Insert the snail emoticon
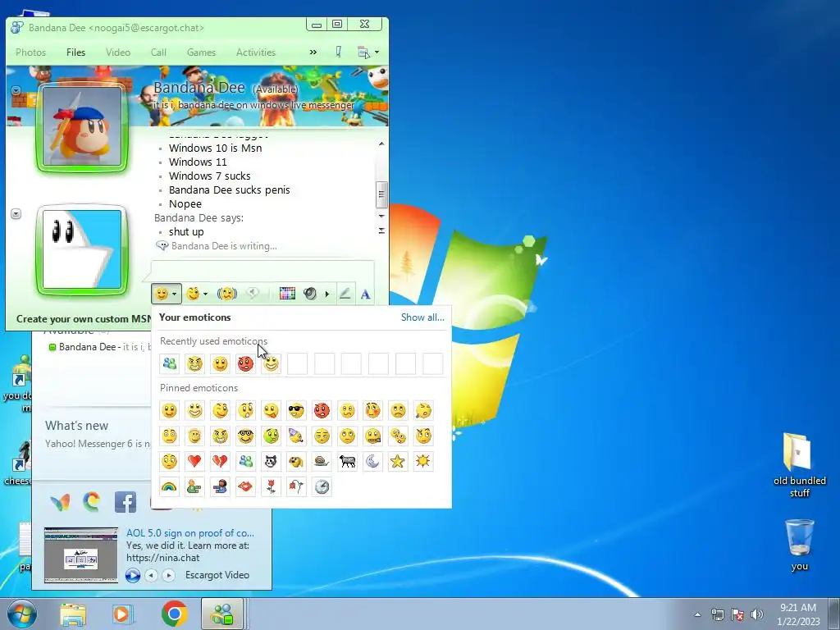 tap(322, 461)
